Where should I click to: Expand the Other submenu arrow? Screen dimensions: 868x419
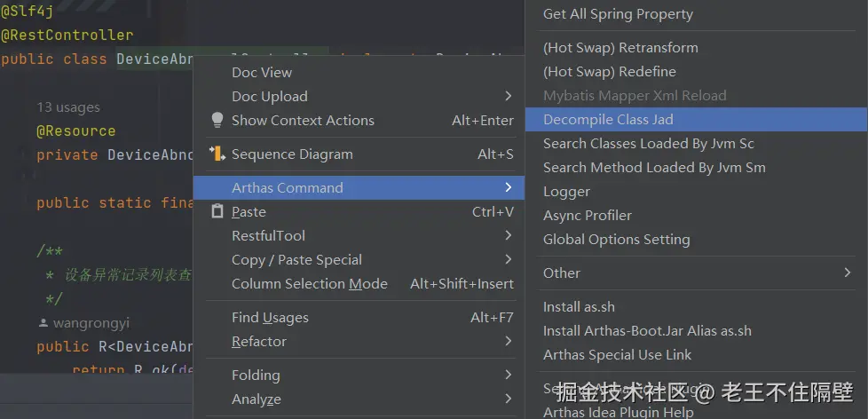pyautogui.click(x=848, y=273)
